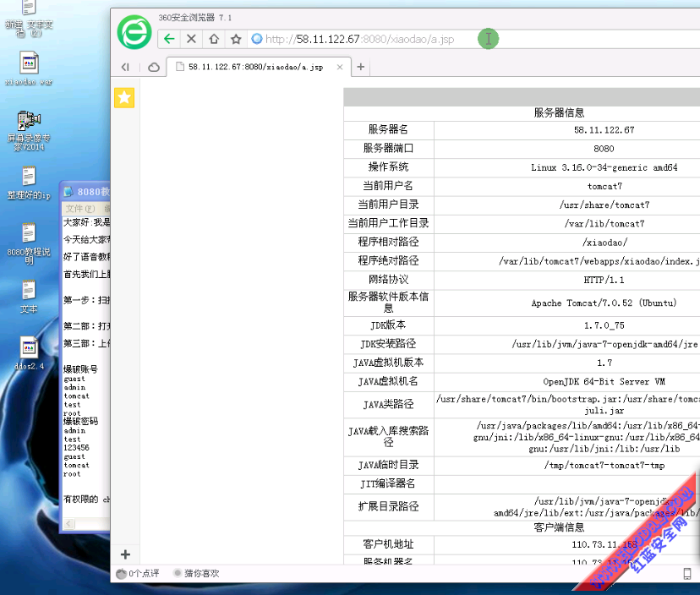Click the Linux 3.16.0-34-generic amd64 cell
700x595 pixels.
(x=604, y=168)
